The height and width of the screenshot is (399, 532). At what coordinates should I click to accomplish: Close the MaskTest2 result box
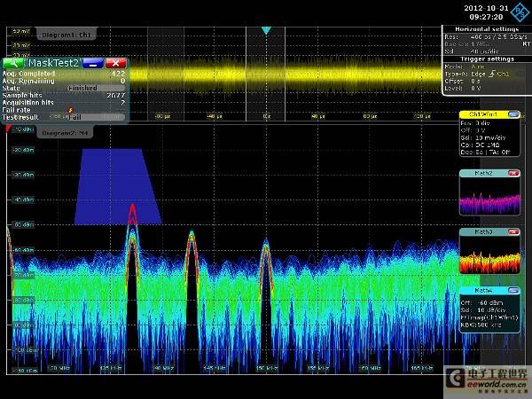pos(115,63)
